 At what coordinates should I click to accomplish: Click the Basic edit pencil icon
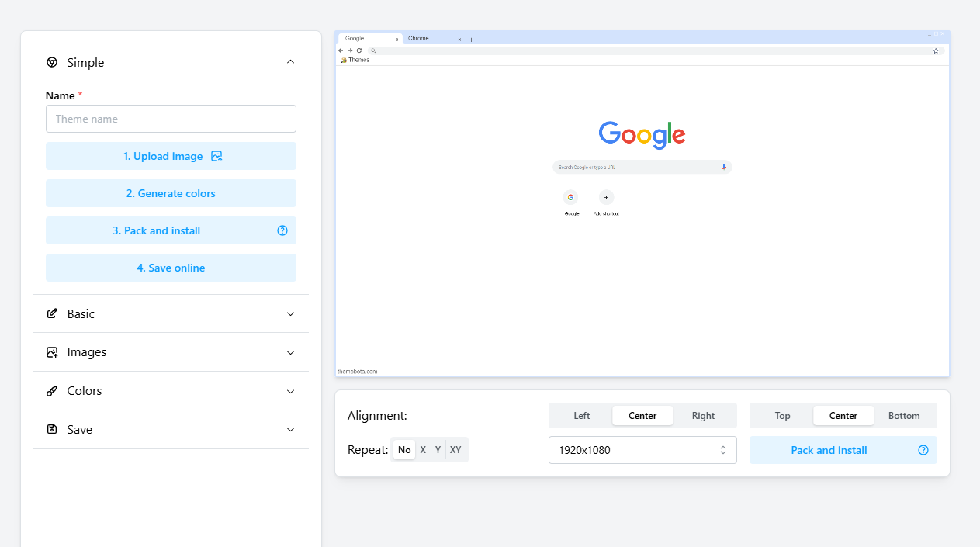coord(52,313)
